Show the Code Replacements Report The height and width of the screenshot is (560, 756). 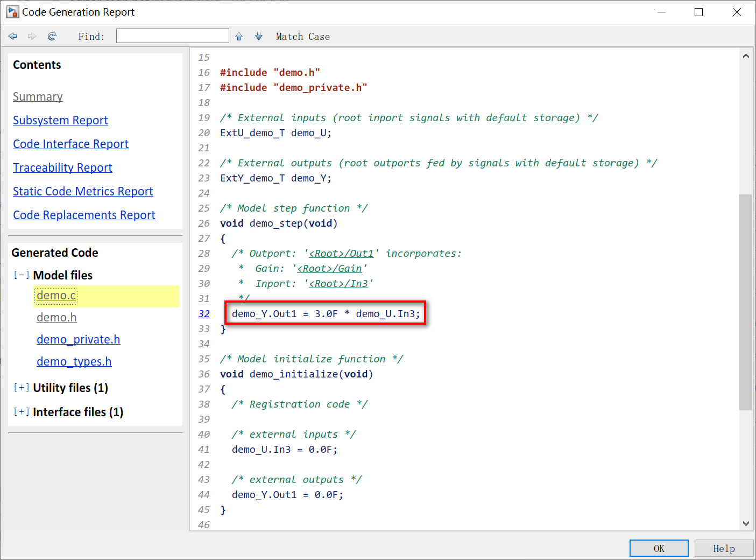(84, 215)
